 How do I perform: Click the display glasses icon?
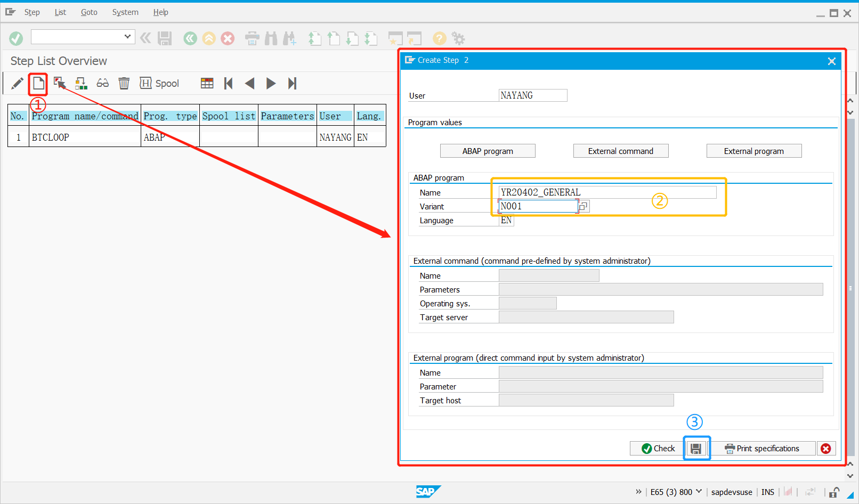point(102,83)
